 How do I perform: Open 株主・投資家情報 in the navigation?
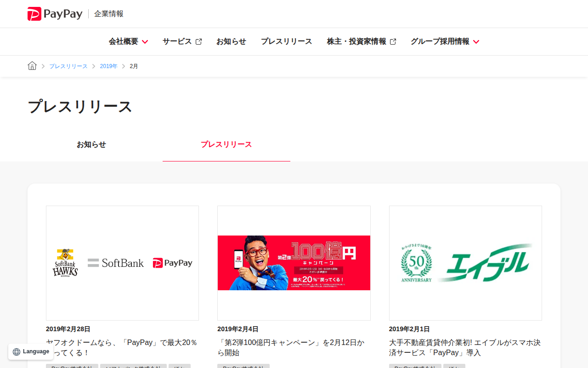tap(356, 41)
